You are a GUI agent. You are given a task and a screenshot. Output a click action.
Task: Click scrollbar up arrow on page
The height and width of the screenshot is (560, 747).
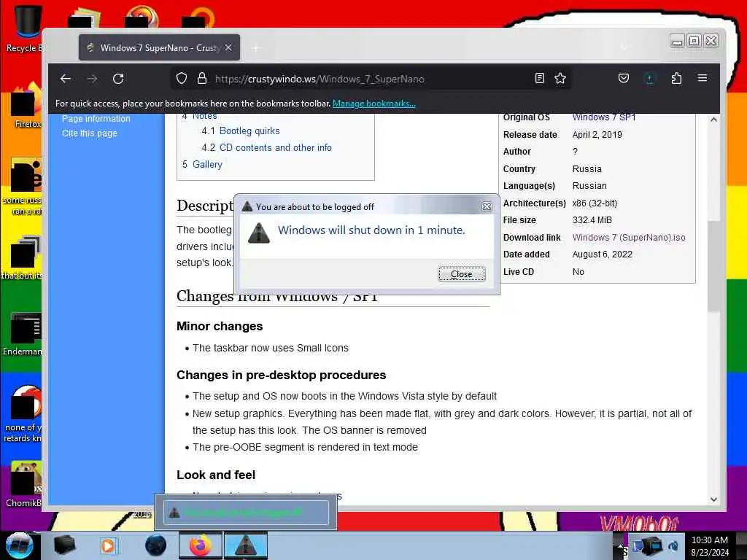(713, 120)
